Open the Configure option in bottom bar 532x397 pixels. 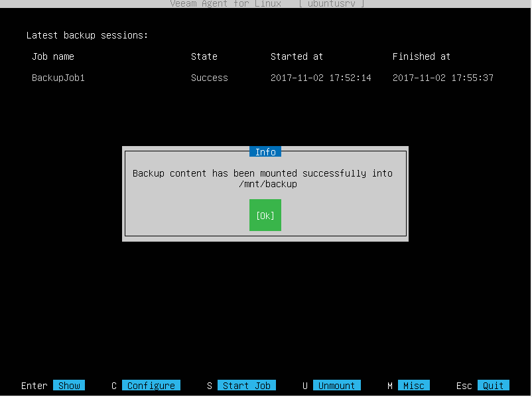[x=151, y=386]
